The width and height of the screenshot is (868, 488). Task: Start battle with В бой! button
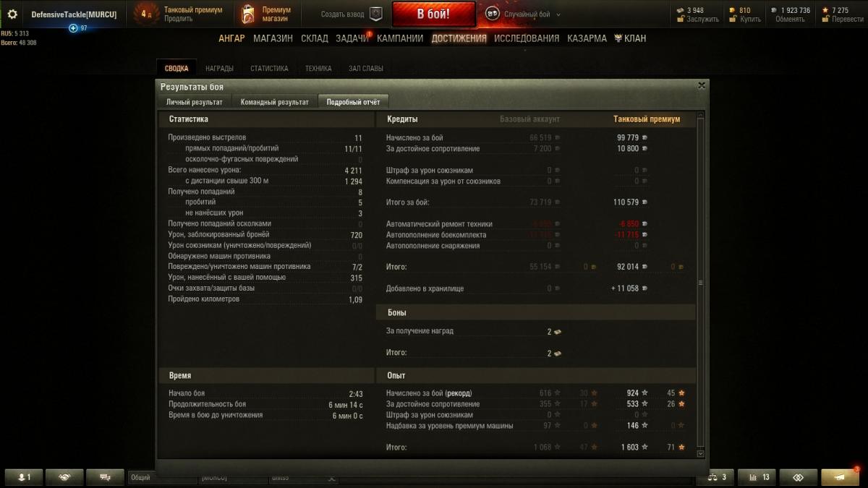(x=434, y=14)
